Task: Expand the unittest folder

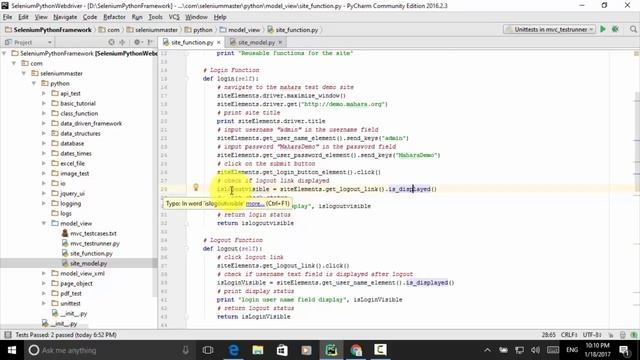Action: 44,303
